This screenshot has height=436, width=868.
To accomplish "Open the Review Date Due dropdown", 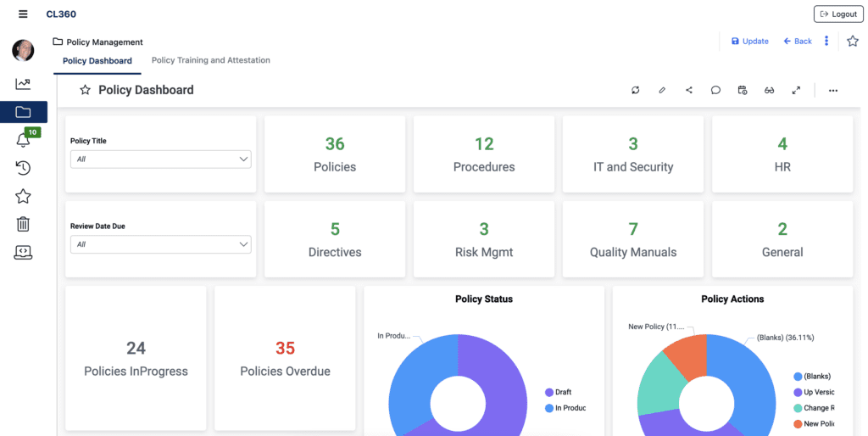I will 160,244.
